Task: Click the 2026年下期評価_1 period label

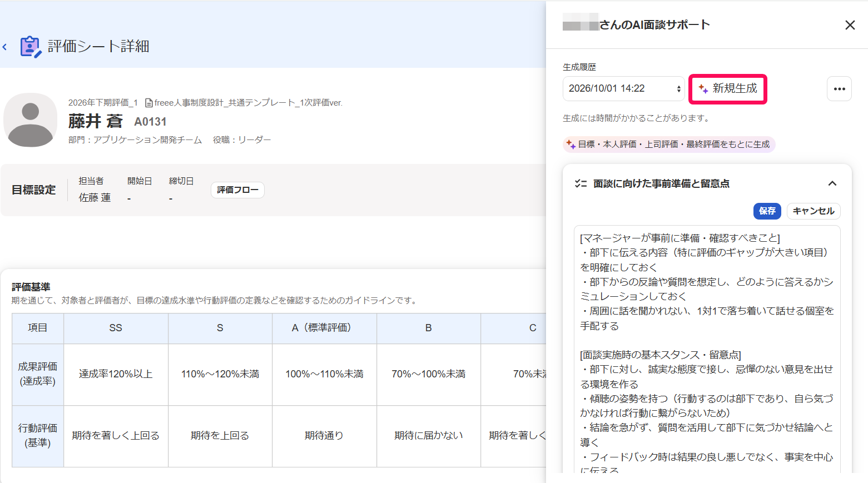Action: pos(103,103)
